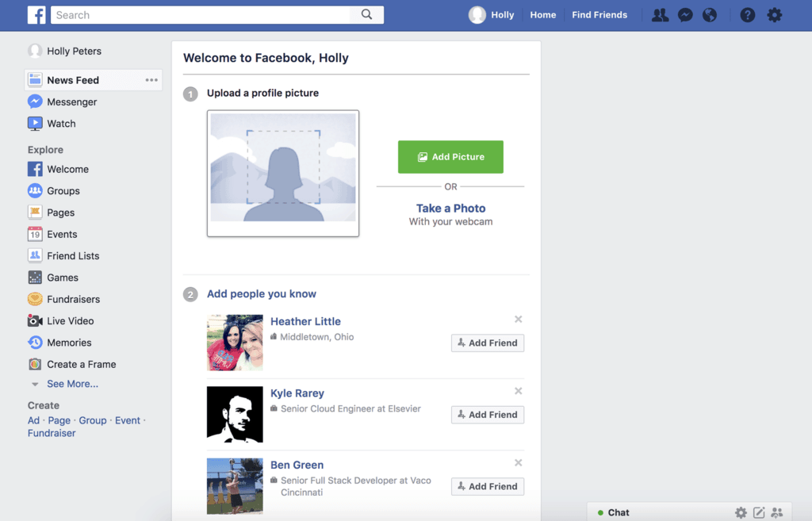Click Holly's avatar in the top bar
The width and height of the screenshot is (812, 521).
point(477,15)
